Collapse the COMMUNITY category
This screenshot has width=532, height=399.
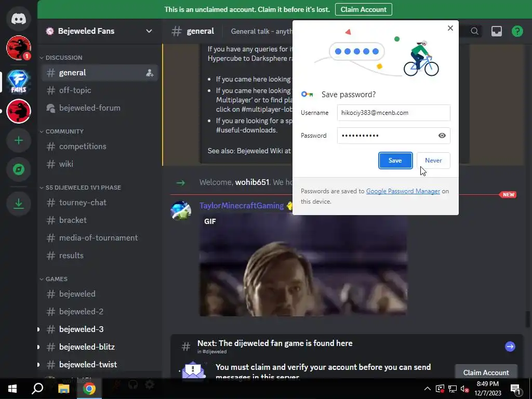[x=62, y=131]
